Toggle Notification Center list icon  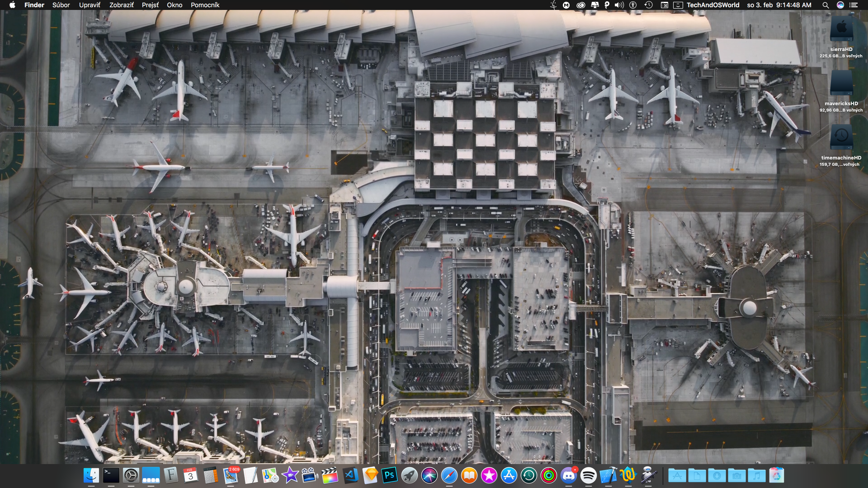pyautogui.click(x=853, y=5)
